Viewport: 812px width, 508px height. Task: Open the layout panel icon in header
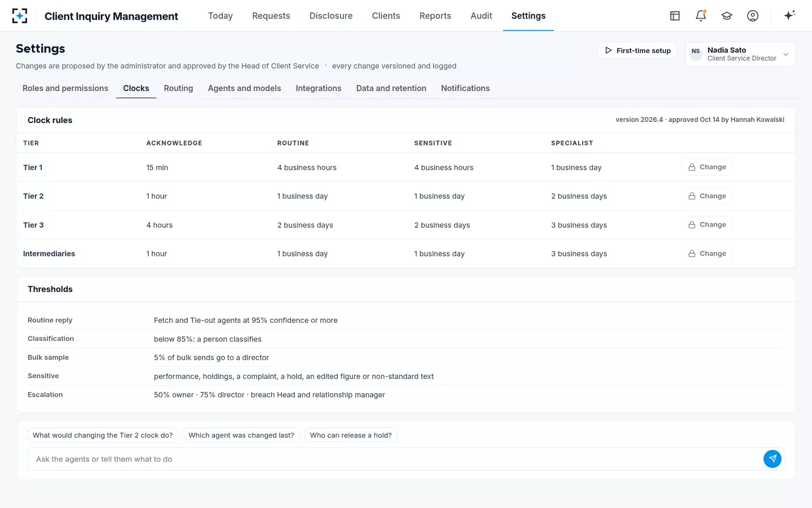(675, 16)
